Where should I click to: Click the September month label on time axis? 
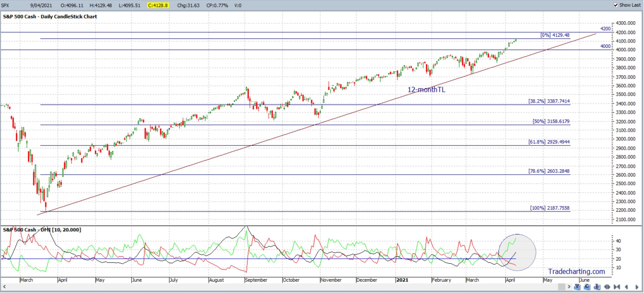point(256,280)
